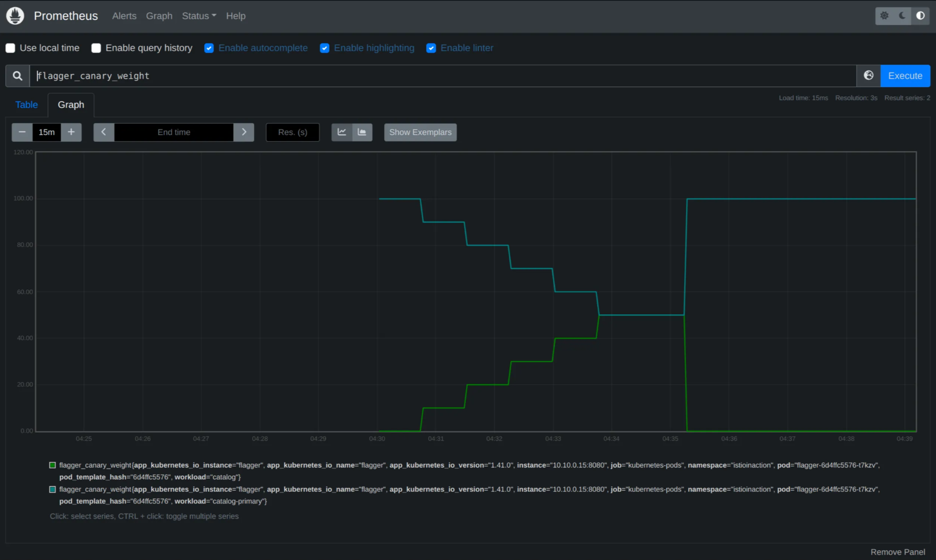Click the search magnifier icon
The height and width of the screenshot is (560, 936).
[17, 76]
